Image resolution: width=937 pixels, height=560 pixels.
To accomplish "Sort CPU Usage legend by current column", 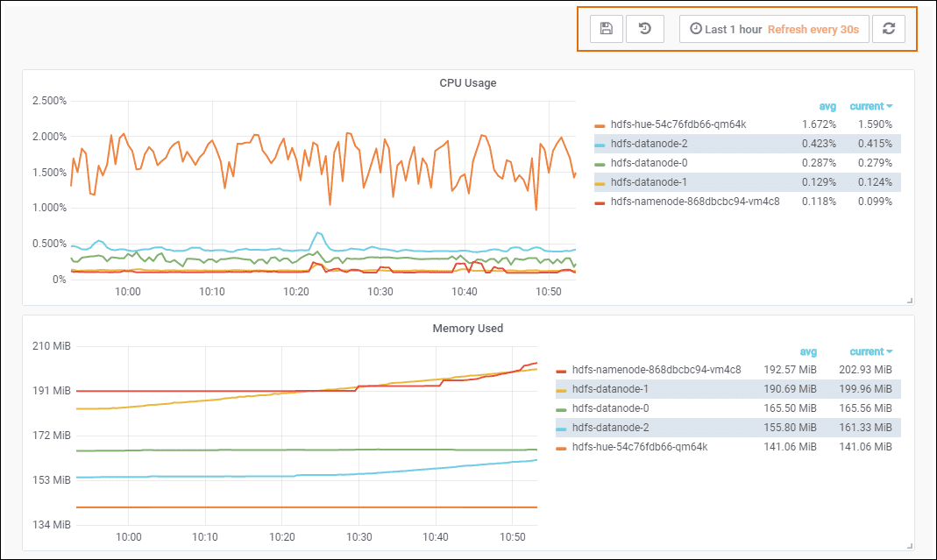I will (x=870, y=106).
